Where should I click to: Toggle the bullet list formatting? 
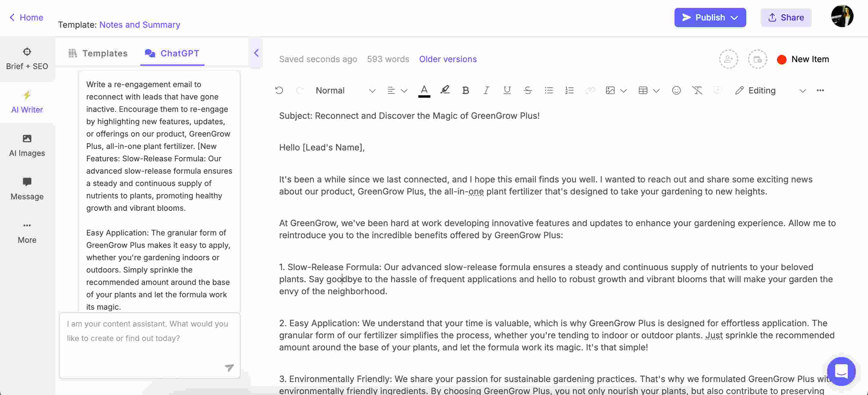[x=549, y=90]
